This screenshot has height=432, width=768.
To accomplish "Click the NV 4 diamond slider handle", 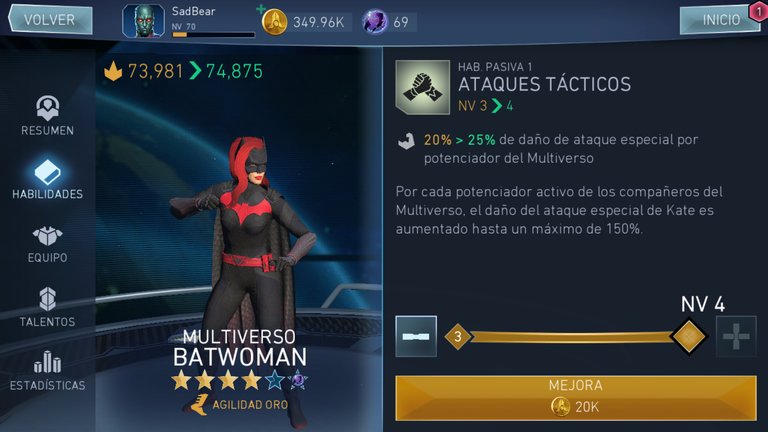I will pos(689,336).
